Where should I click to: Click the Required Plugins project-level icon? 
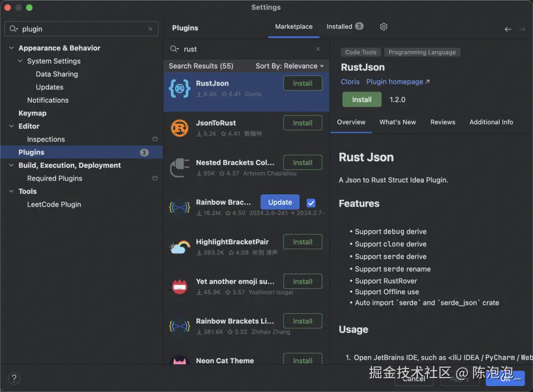click(x=155, y=178)
